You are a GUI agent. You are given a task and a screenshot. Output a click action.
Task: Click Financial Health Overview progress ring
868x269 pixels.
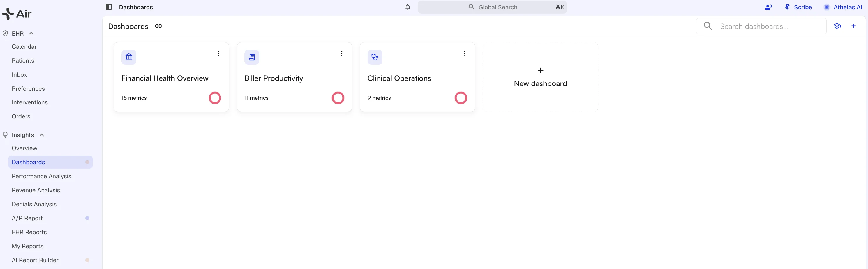[x=215, y=98]
